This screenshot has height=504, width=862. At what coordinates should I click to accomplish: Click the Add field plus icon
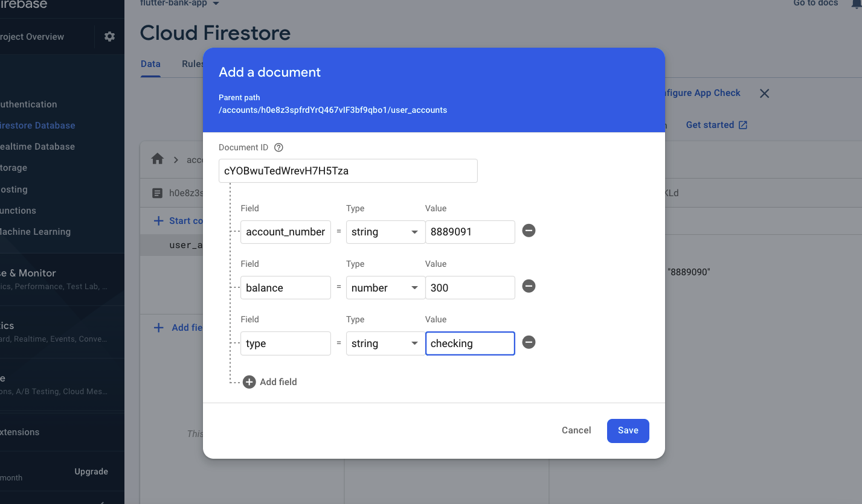[x=249, y=382]
